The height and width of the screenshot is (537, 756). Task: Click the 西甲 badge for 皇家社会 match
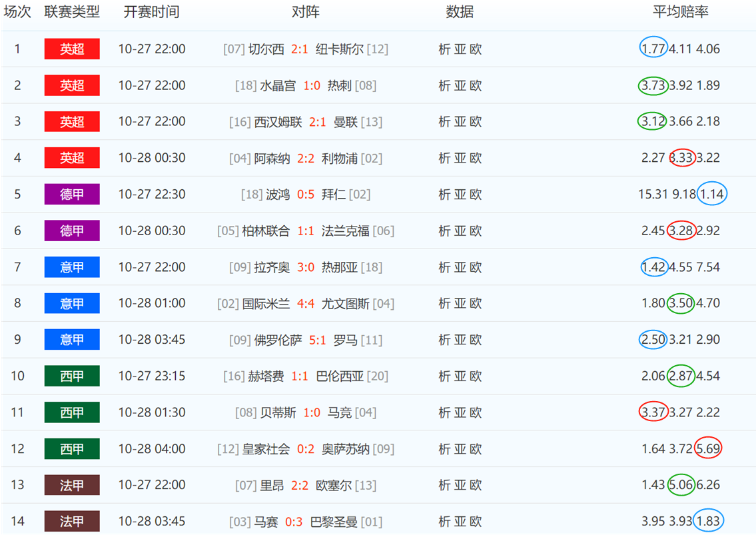(x=72, y=448)
